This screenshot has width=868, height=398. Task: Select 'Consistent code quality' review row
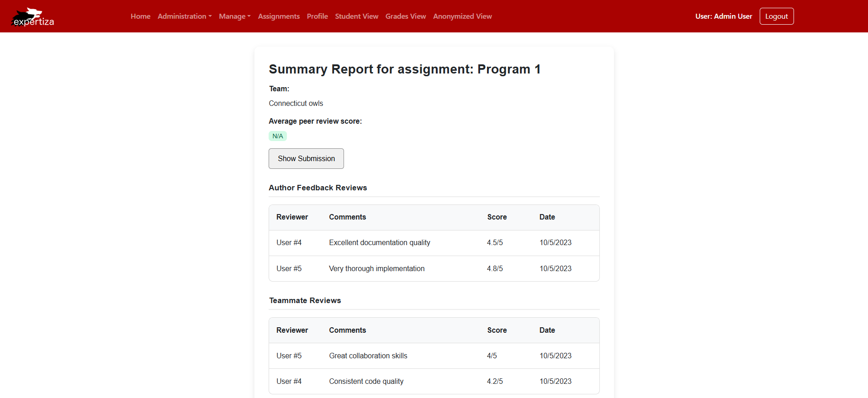pos(366,382)
